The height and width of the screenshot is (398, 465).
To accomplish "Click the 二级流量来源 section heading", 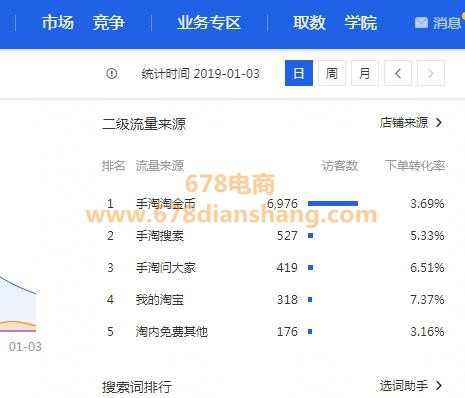I will [144, 124].
